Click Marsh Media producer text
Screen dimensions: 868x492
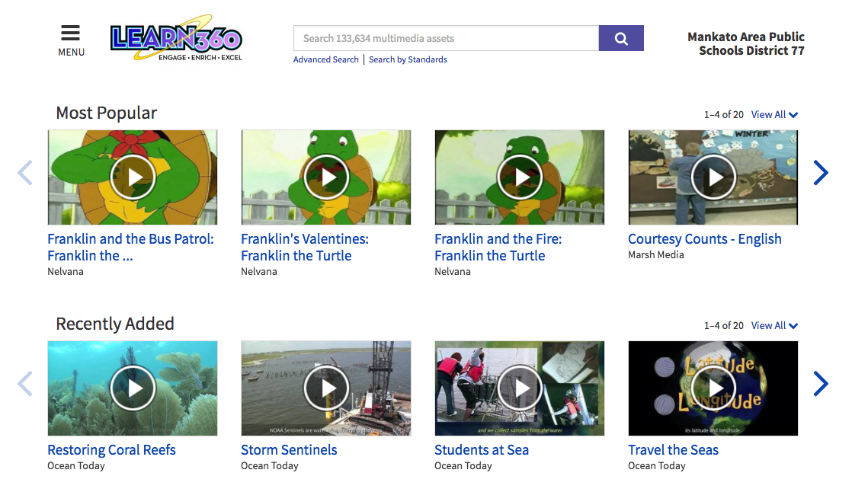coord(656,254)
